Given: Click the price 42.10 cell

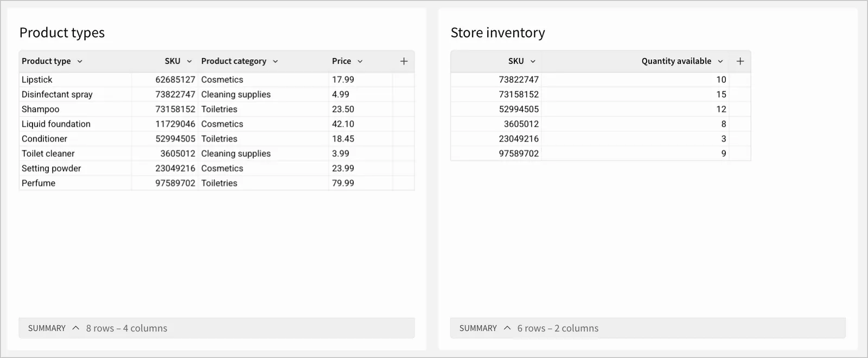Looking at the screenshot, I should (x=360, y=124).
